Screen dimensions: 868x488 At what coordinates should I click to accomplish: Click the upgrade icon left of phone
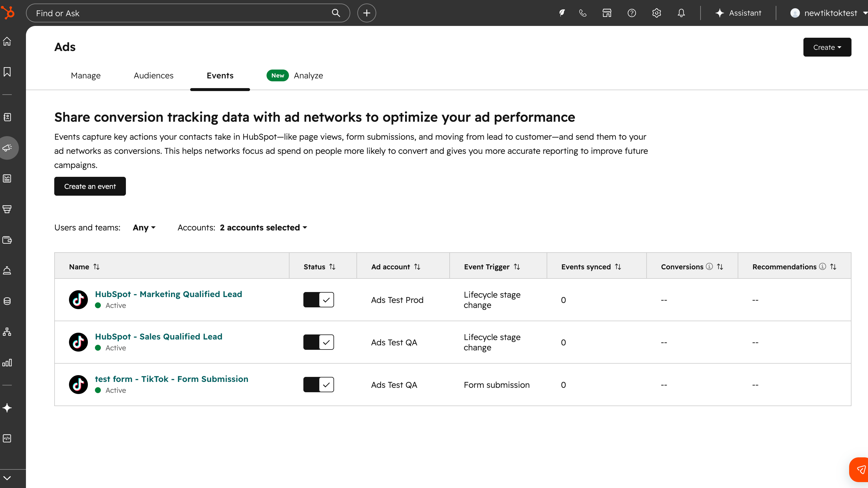562,13
